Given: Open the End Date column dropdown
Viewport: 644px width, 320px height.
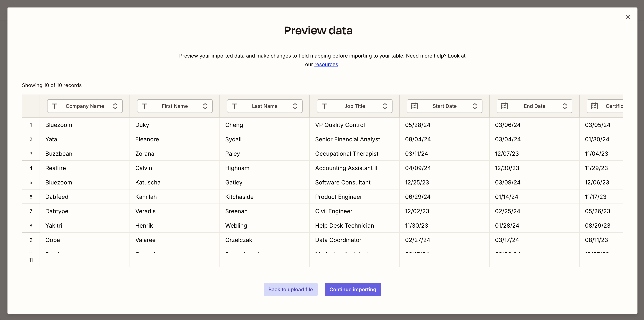Looking at the screenshot, I should [534, 106].
